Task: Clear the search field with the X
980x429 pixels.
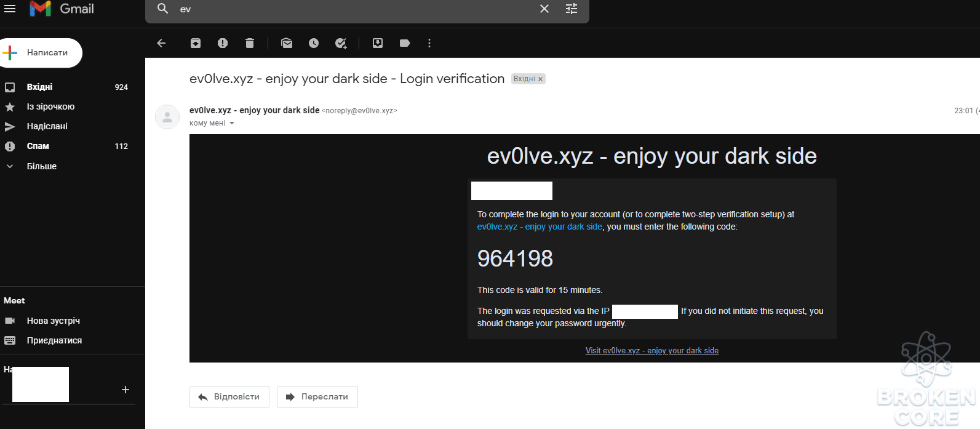Action: [x=544, y=9]
